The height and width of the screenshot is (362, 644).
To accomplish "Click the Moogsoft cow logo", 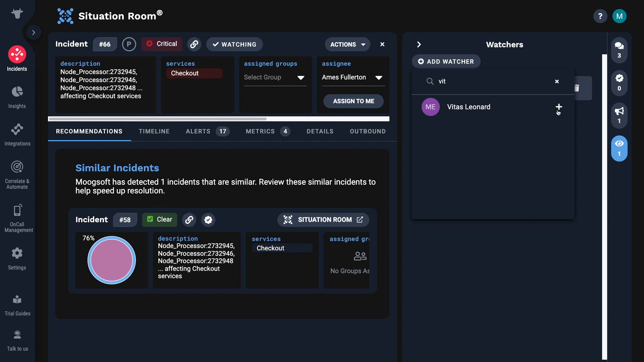I will pyautogui.click(x=17, y=13).
